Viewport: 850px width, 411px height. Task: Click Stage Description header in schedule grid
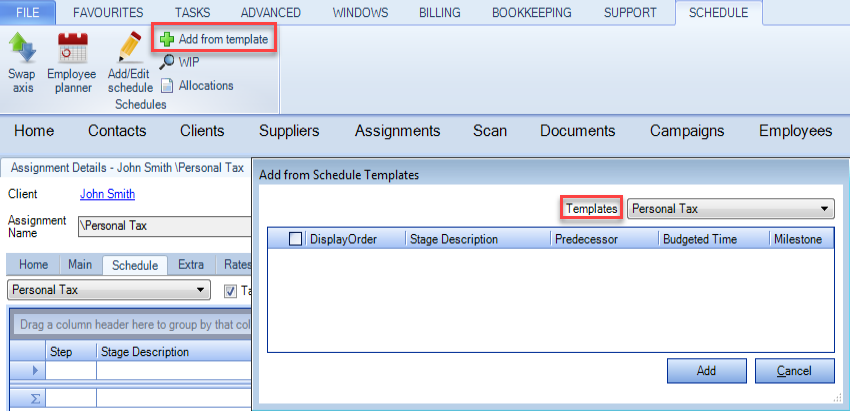pos(175,352)
